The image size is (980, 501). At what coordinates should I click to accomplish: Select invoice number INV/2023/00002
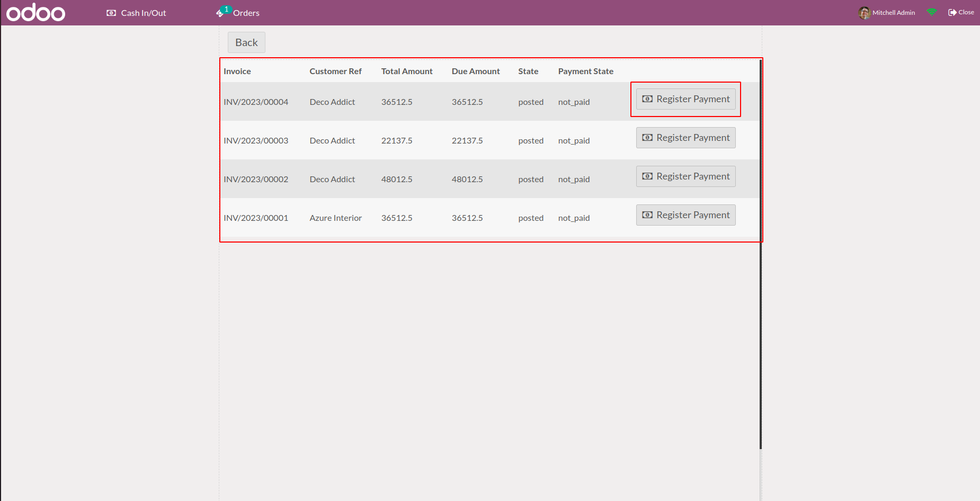pos(256,179)
